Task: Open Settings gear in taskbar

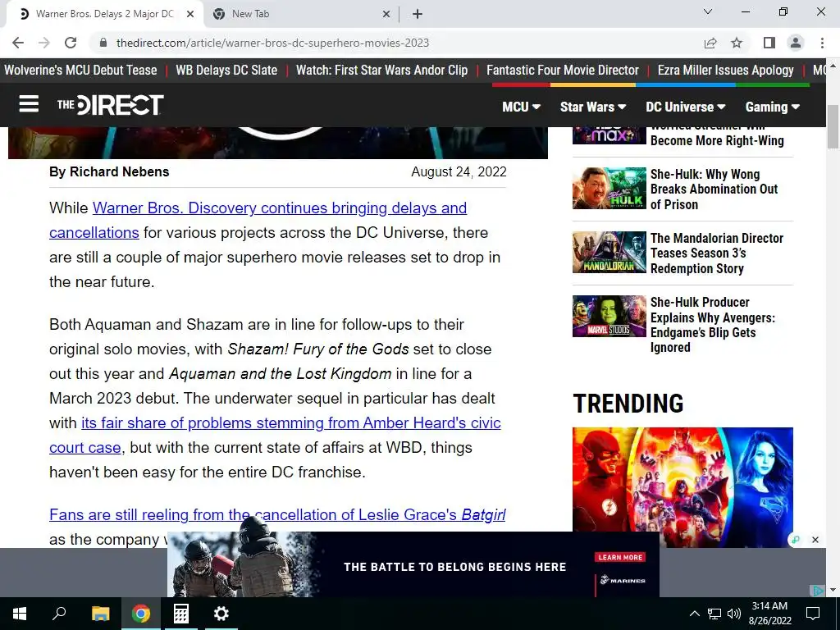Action: (221, 614)
